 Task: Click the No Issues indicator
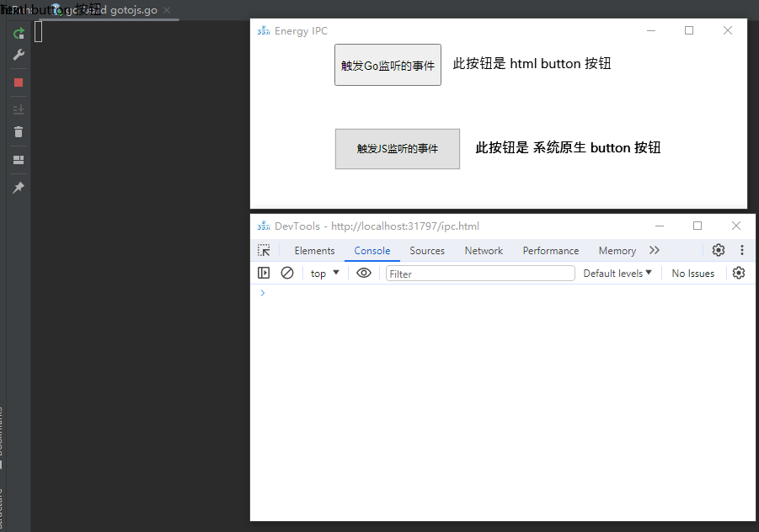click(x=692, y=274)
